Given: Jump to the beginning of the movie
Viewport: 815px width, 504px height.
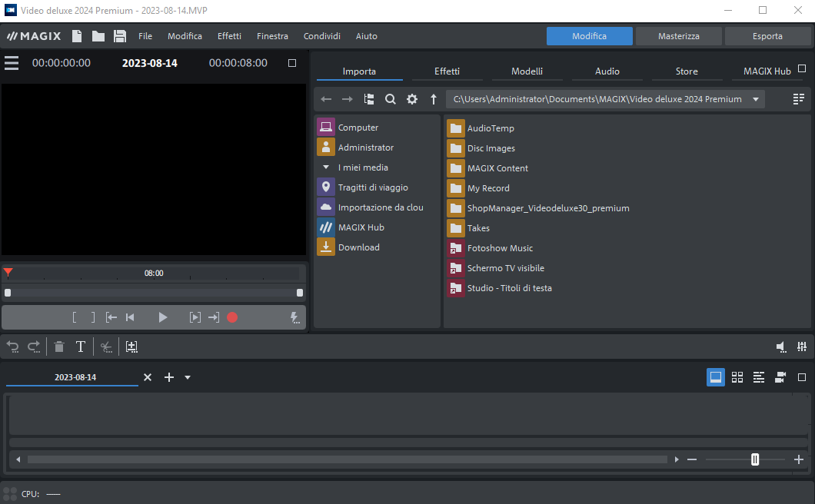Looking at the screenshot, I should pos(130,317).
